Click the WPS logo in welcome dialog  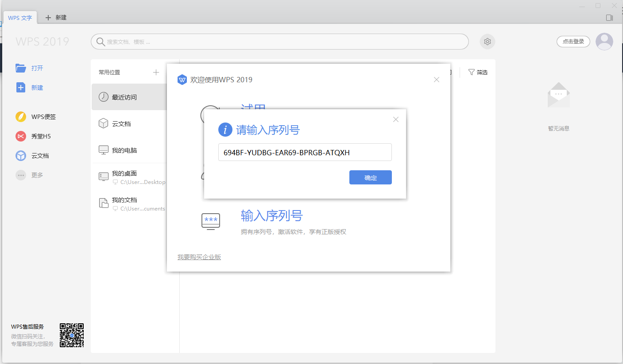coord(182,80)
